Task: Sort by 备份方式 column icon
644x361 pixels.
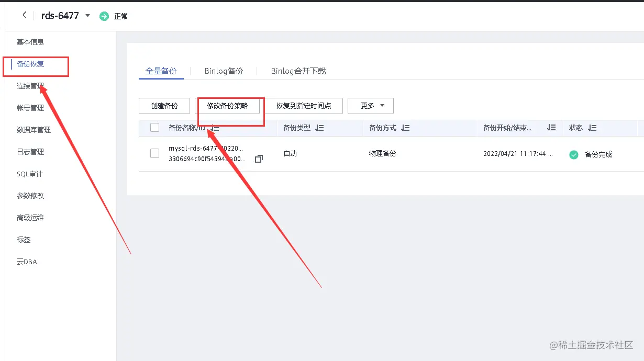Action: (x=405, y=128)
